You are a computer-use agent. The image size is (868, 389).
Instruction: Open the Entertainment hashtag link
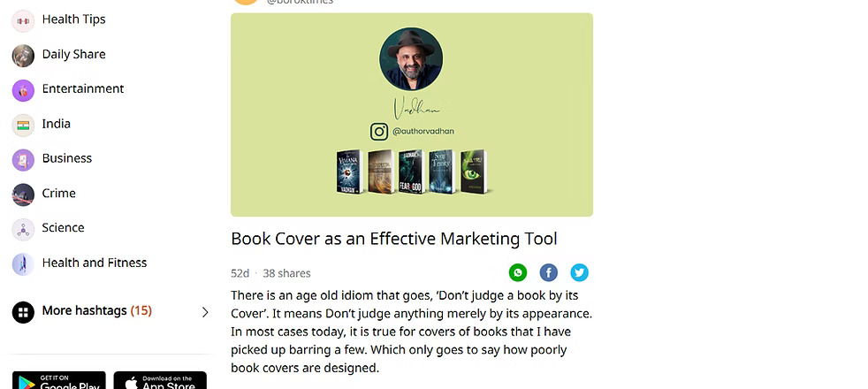83,89
